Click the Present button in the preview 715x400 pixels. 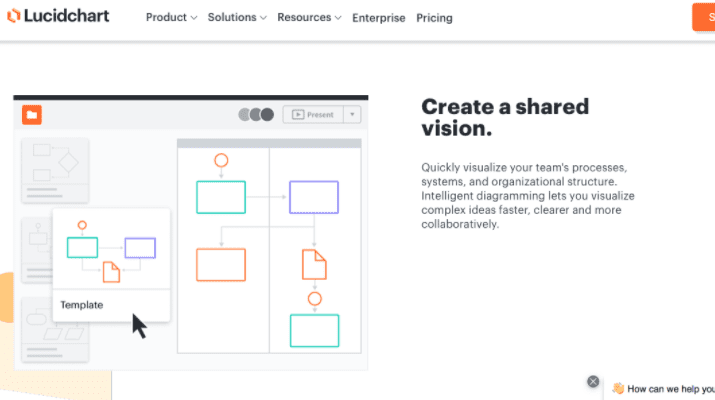313,114
